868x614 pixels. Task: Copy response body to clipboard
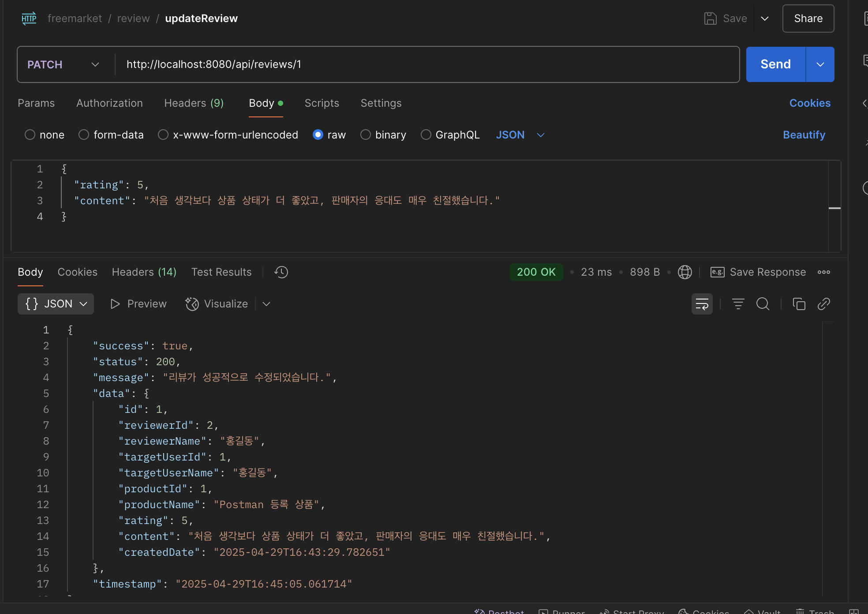click(799, 304)
